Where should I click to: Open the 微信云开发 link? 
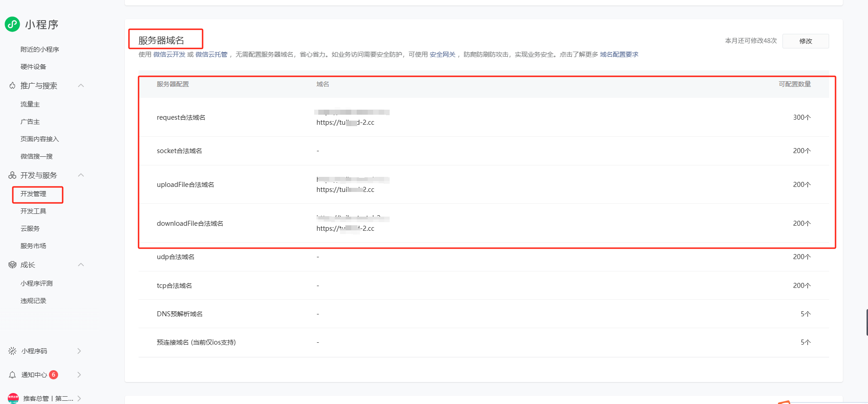(x=169, y=54)
